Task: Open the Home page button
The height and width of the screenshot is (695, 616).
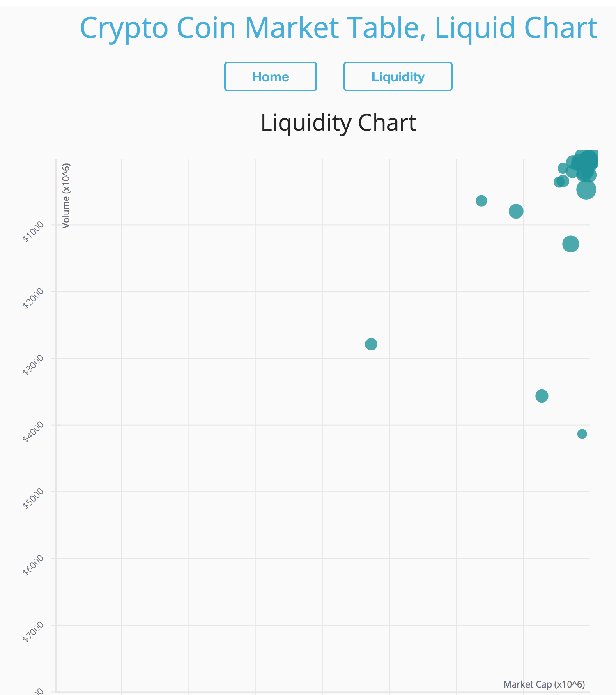Action: tap(270, 76)
